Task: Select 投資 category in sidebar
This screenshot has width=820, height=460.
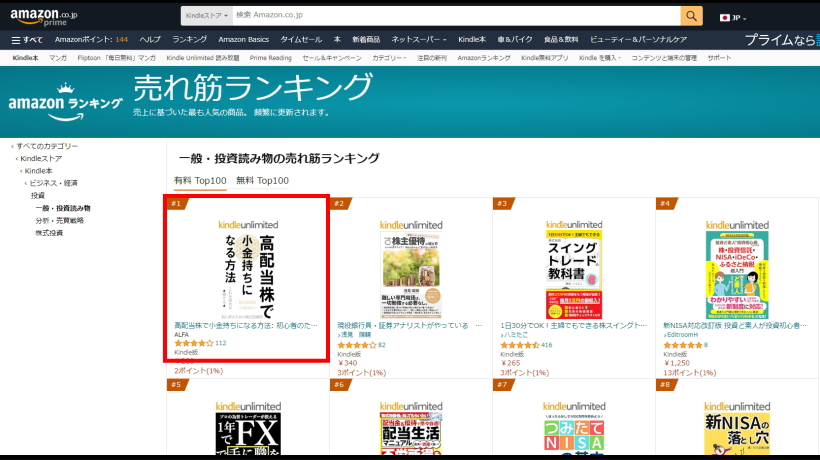Action: [x=38, y=196]
